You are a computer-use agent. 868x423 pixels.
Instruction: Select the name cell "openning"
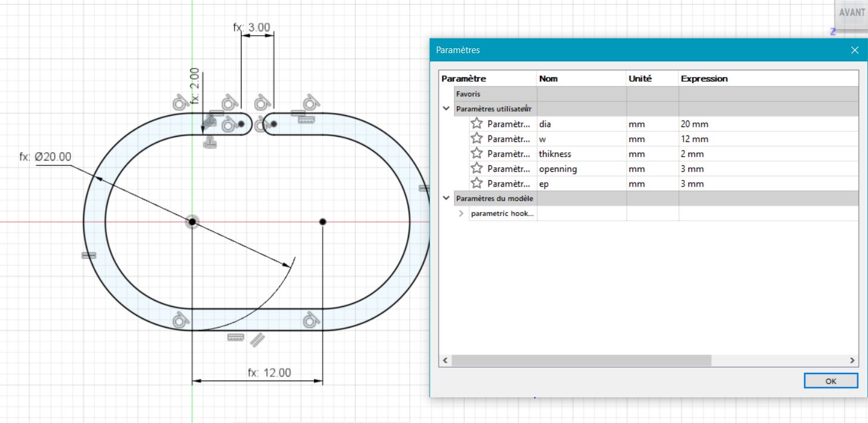[582, 168]
